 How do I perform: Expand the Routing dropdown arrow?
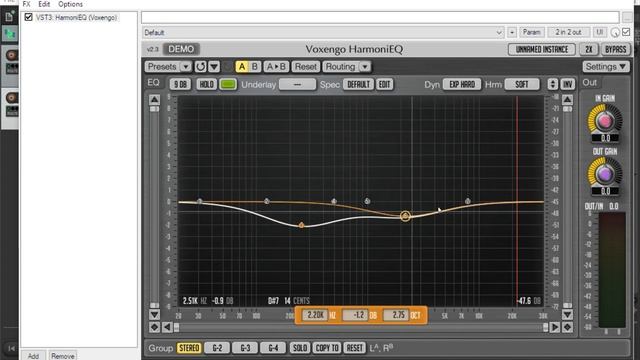(x=365, y=67)
